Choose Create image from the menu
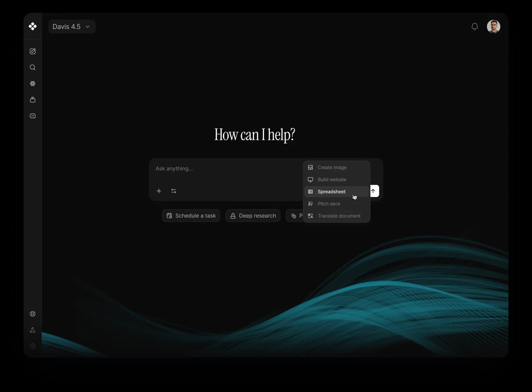532x392 pixels. [337, 167]
